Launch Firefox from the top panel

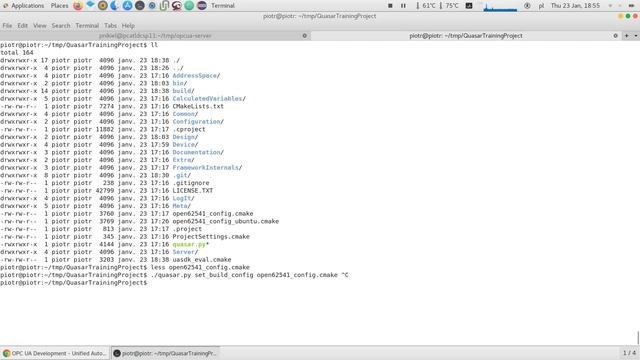point(78,6)
